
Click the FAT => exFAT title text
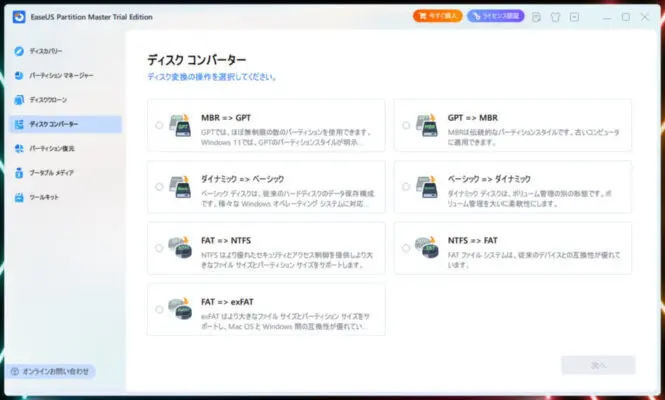[227, 302]
